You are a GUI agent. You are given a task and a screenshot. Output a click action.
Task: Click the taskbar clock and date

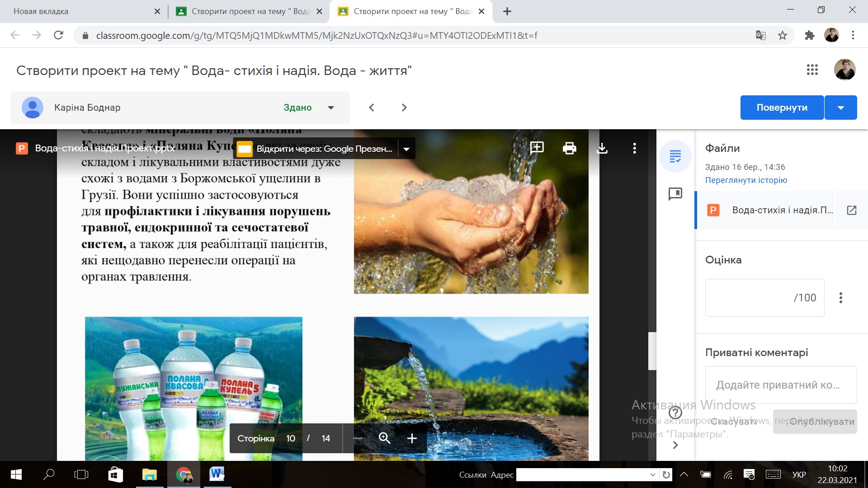click(x=837, y=474)
